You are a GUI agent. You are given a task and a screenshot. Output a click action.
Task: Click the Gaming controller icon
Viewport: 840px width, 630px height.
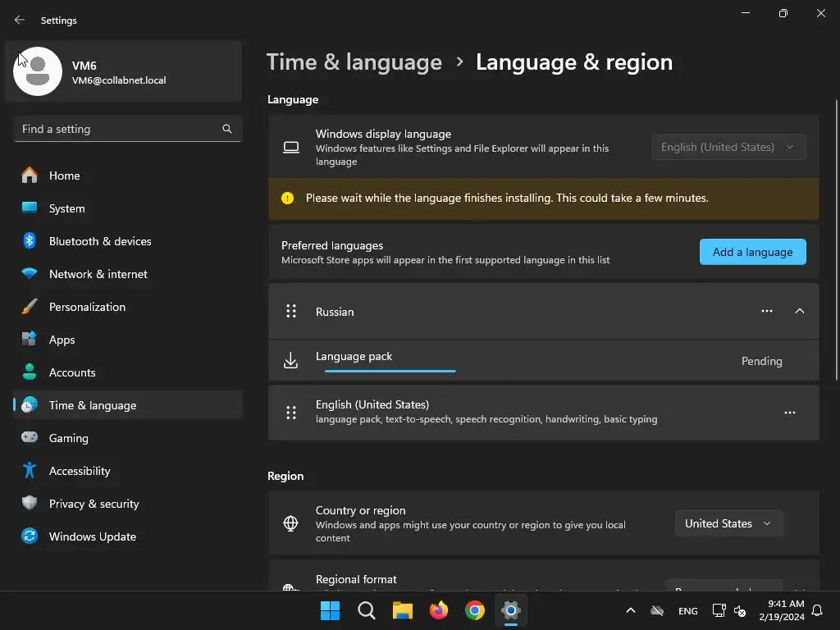(30, 437)
